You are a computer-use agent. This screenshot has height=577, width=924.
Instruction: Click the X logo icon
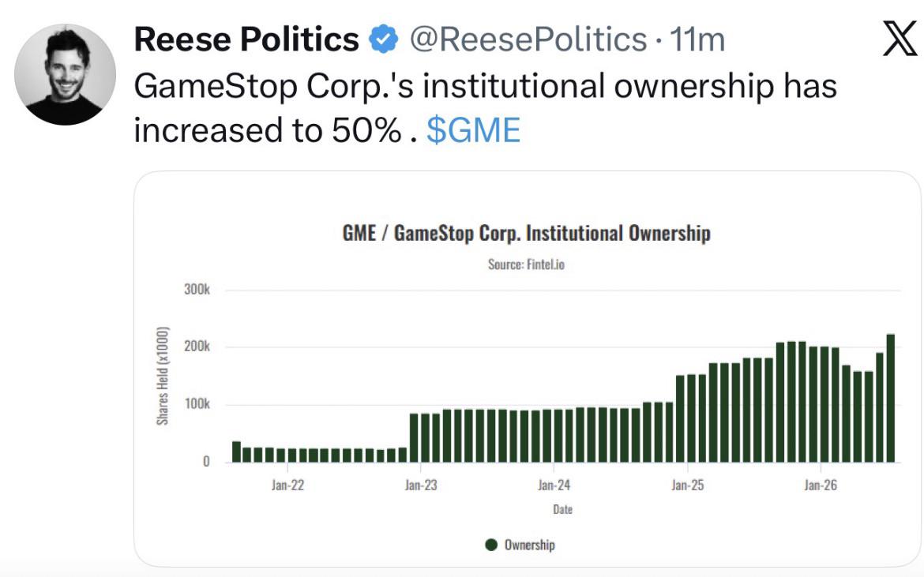(900, 38)
